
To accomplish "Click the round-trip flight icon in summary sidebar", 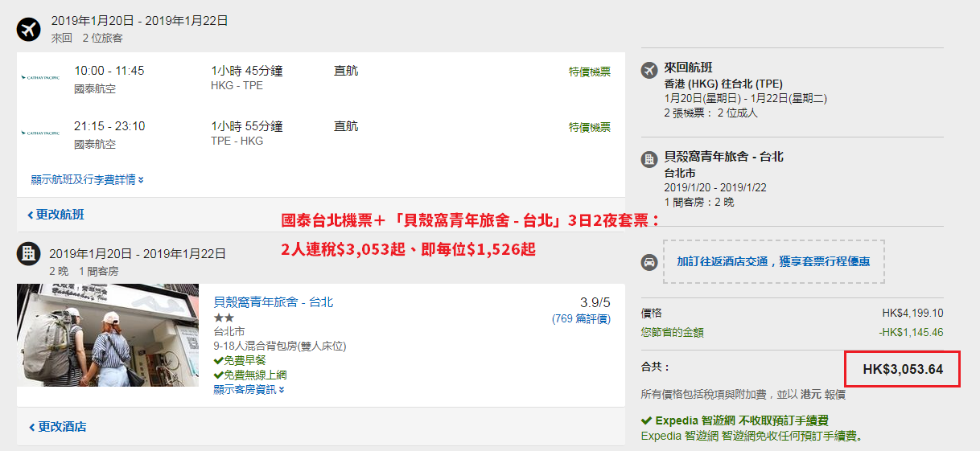I will [649, 70].
